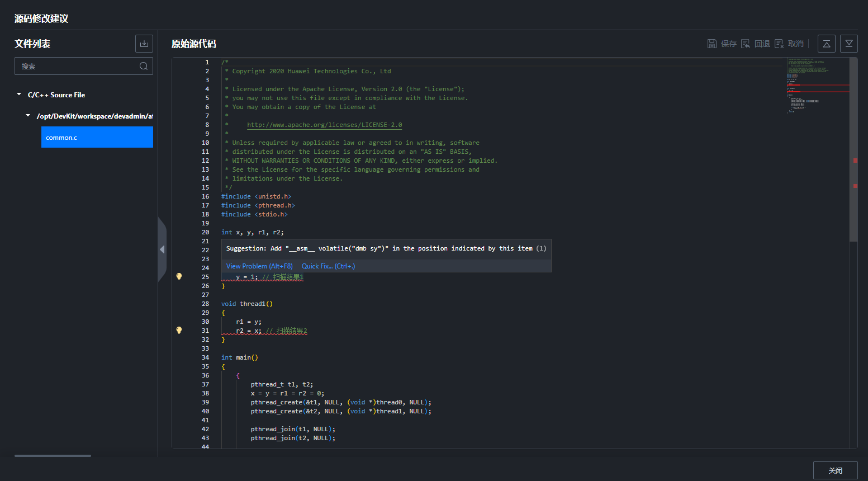Click the 'int x, y, r1, r2;' line
The width and height of the screenshot is (868, 481).
click(x=253, y=232)
